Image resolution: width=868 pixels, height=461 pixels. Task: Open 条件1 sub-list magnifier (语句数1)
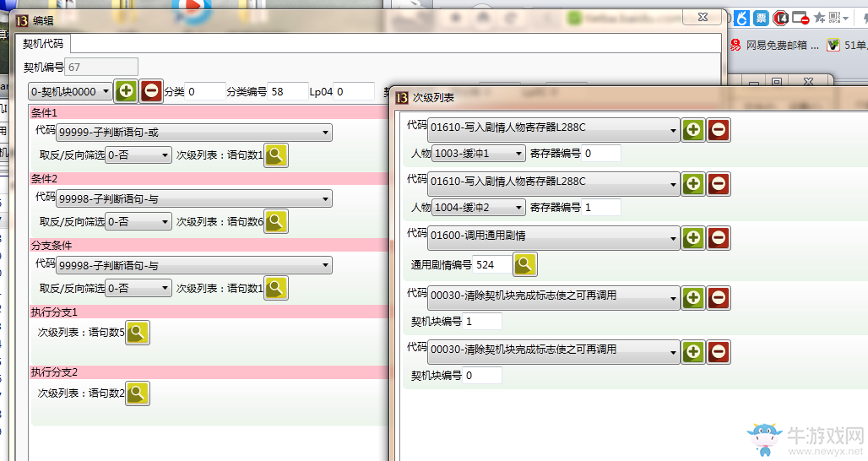pos(275,155)
